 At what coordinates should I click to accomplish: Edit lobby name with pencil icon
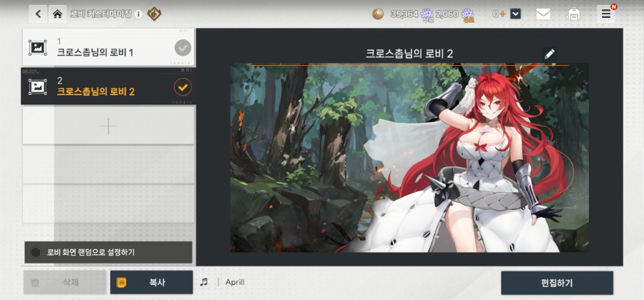(550, 54)
